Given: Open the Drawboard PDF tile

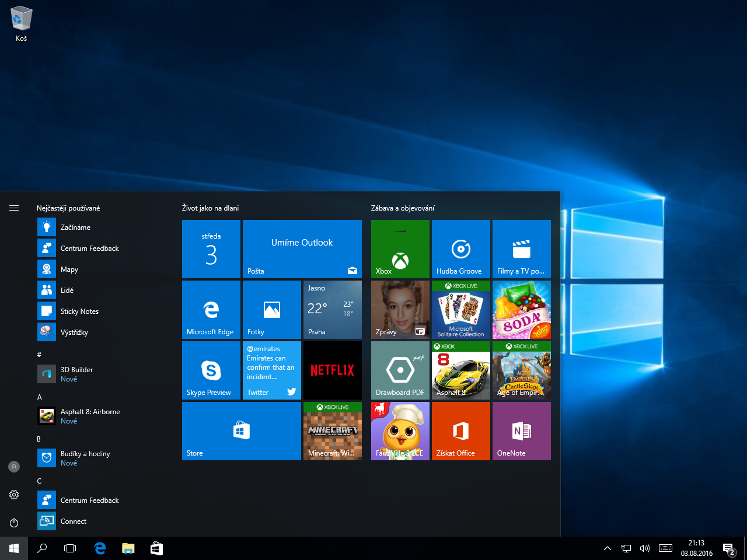Looking at the screenshot, I should coord(400,370).
